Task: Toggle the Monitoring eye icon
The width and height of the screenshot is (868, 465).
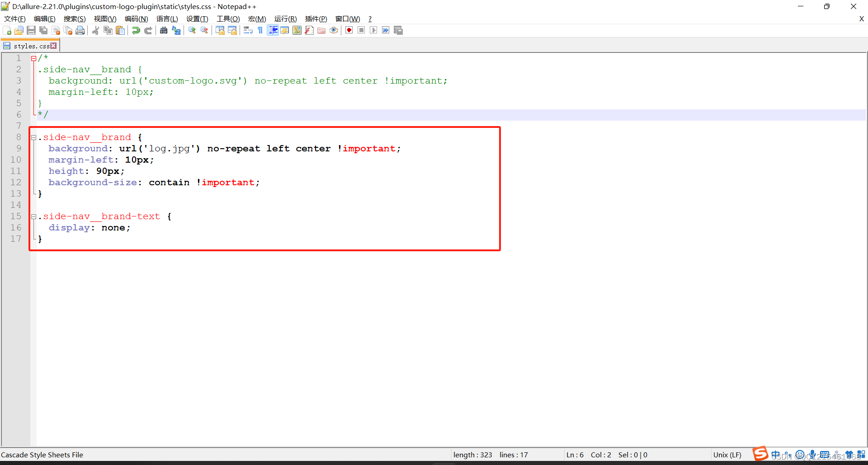Action: pyautogui.click(x=334, y=30)
